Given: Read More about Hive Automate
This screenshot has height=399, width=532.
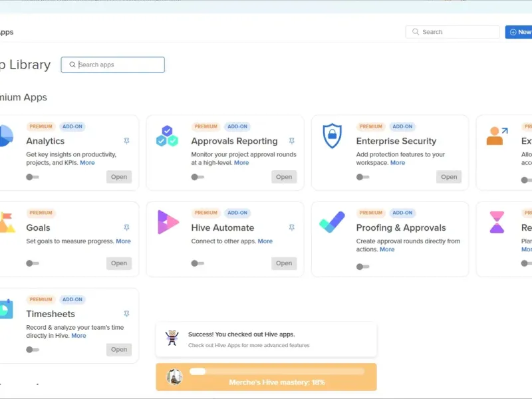Looking at the screenshot, I should point(265,241).
